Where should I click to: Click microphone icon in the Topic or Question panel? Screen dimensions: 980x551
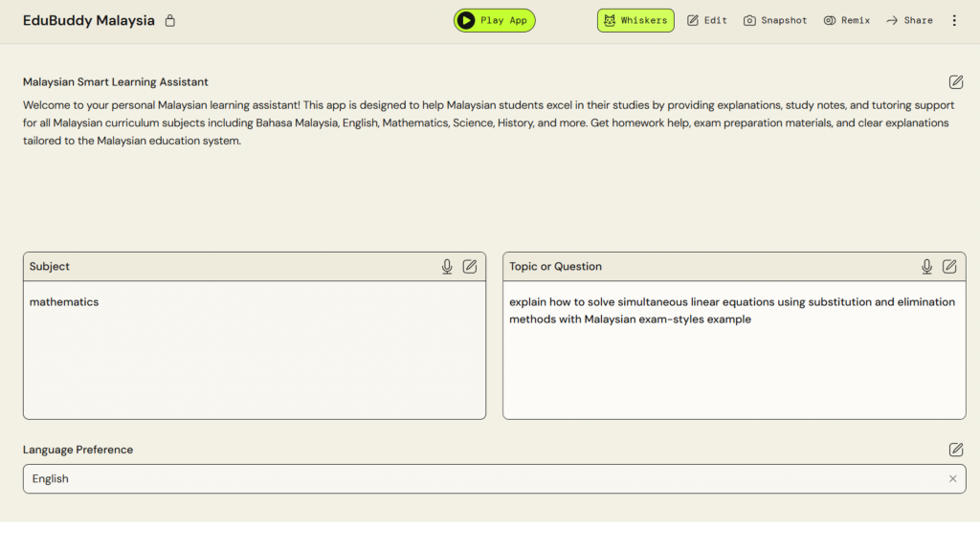tap(926, 267)
